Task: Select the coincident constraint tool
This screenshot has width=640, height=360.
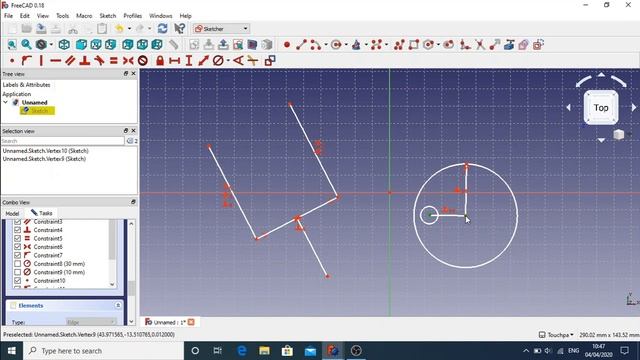Action: click(12, 61)
